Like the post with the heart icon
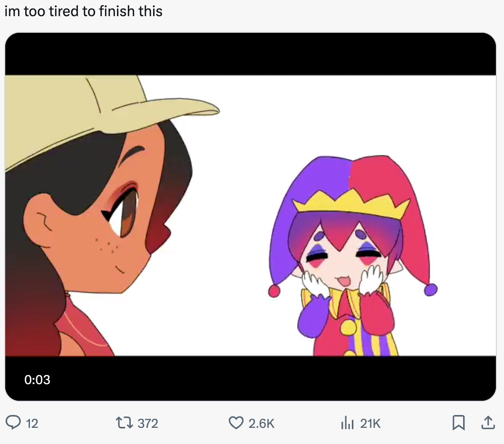The image size is (504, 444). click(236, 423)
